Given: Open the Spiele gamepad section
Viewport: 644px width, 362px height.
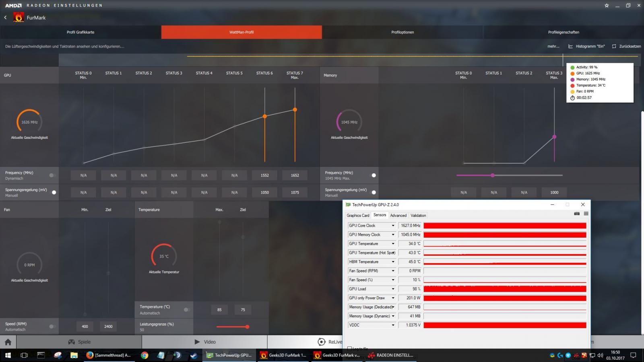Looking at the screenshot, I should pos(79,342).
